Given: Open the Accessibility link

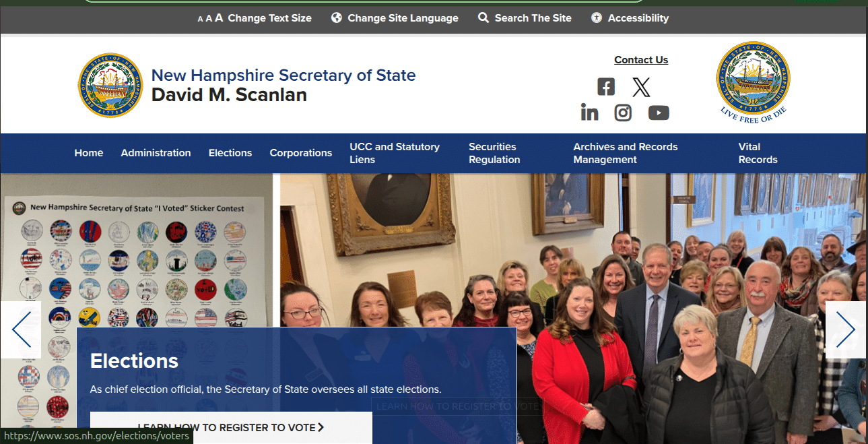Looking at the screenshot, I should pos(630,18).
